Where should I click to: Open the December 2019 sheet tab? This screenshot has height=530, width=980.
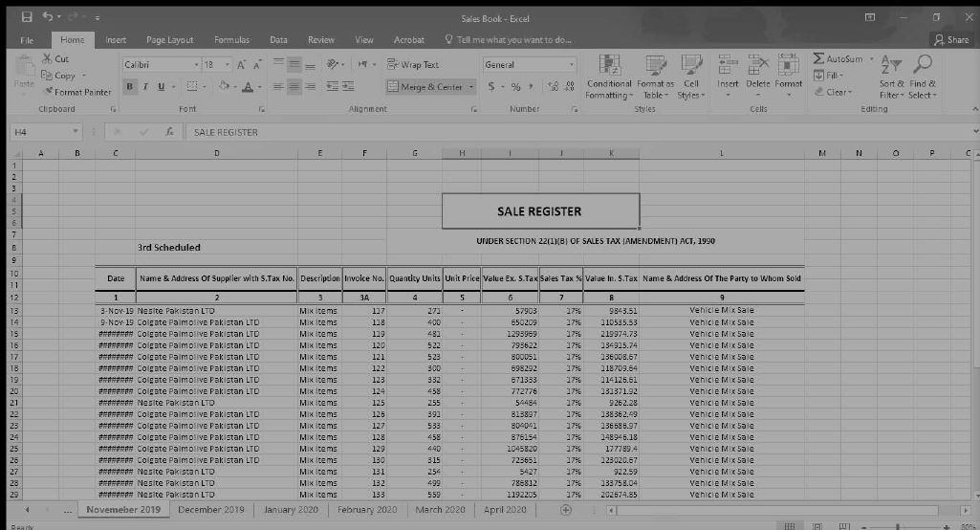[211, 509]
